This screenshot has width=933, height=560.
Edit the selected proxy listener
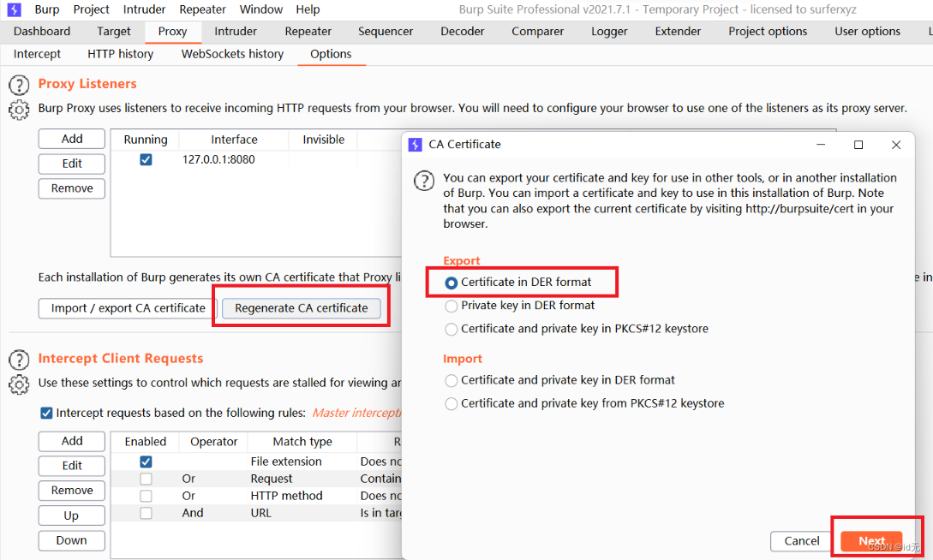pyautogui.click(x=72, y=164)
